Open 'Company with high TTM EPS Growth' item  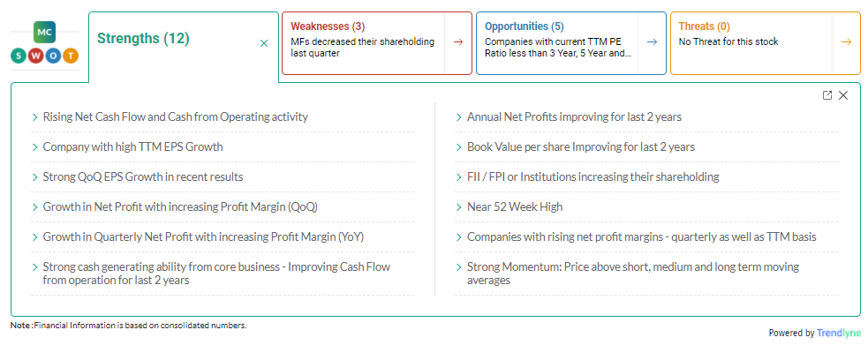pos(132,147)
